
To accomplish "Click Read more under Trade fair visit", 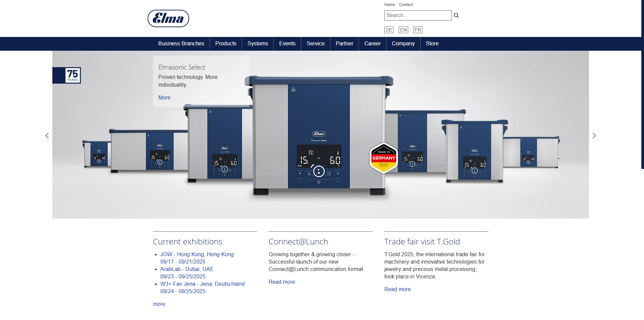I will (x=397, y=289).
